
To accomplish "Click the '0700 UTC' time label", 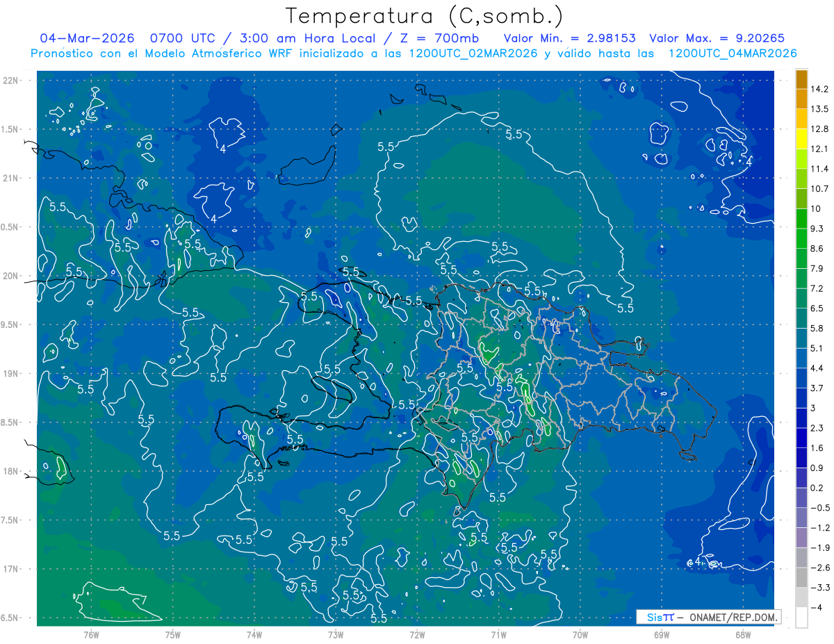I will [x=183, y=38].
